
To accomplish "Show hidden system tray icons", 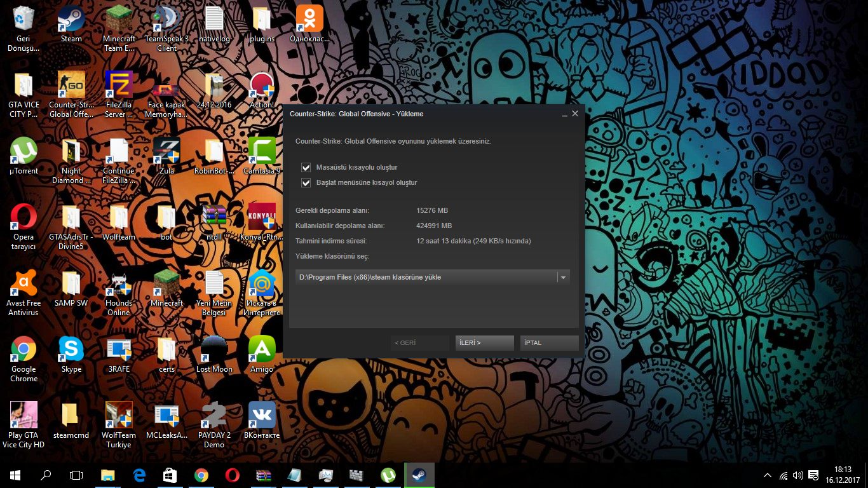I will [768, 475].
